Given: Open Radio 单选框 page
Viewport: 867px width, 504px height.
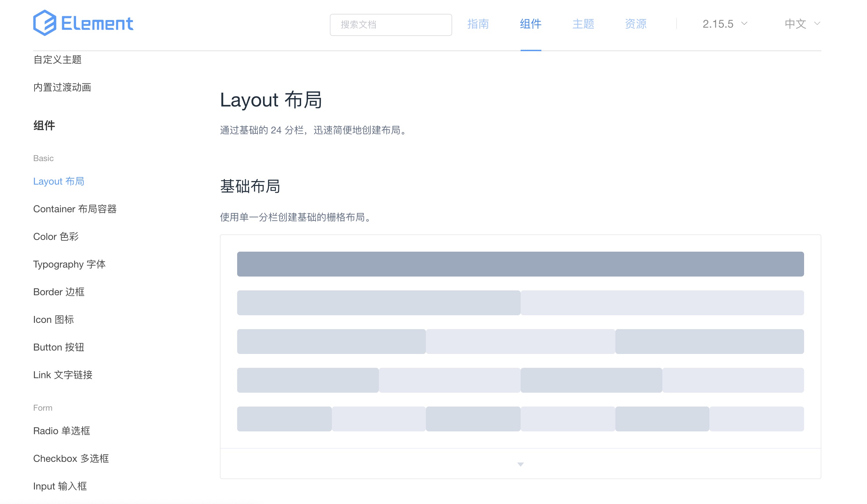Looking at the screenshot, I should click(62, 431).
